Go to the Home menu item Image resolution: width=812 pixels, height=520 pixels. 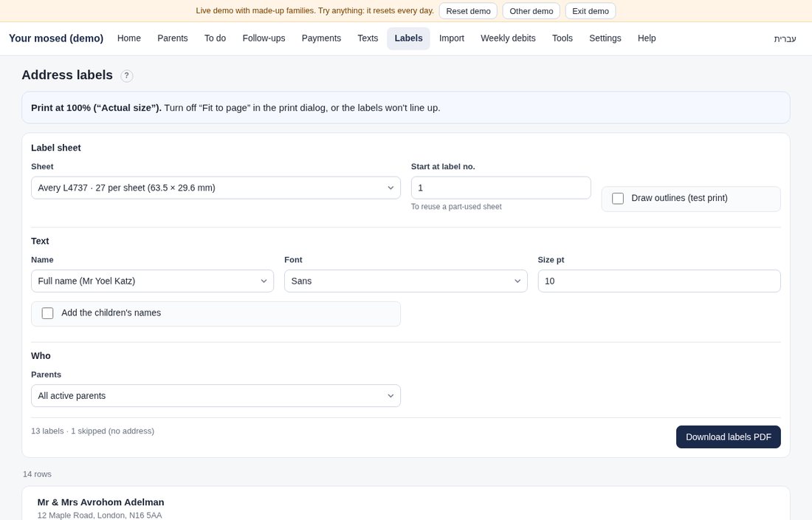129,38
